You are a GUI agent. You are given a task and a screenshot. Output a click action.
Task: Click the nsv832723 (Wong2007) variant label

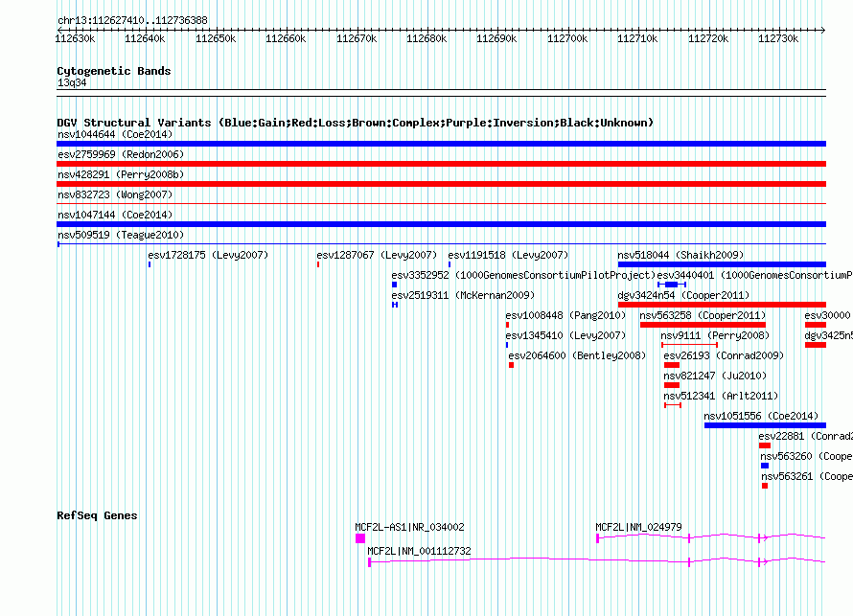pyautogui.click(x=115, y=194)
